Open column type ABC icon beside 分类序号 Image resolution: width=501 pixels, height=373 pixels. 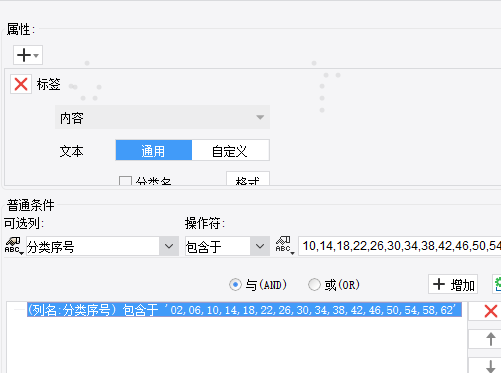tap(13, 246)
